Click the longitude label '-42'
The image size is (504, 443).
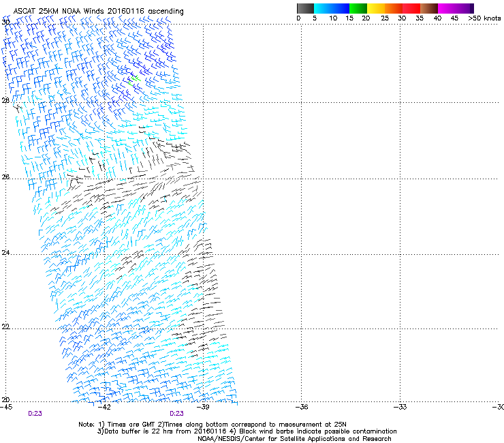pyautogui.click(x=104, y=408)
